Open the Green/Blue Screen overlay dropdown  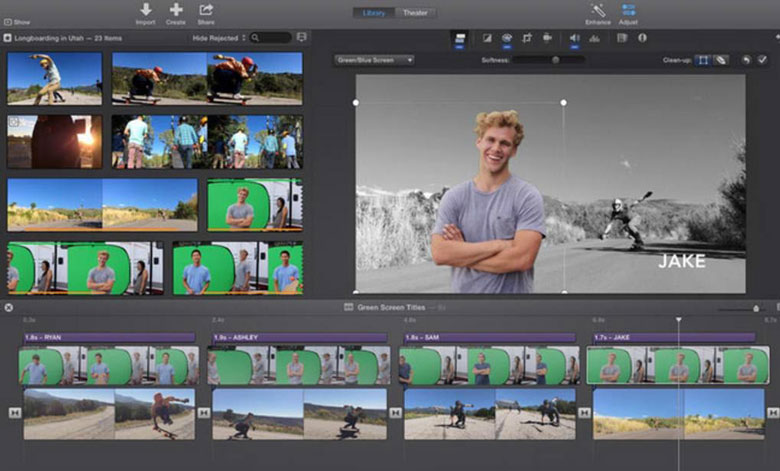pyautogui.click(x=374, y=60)
